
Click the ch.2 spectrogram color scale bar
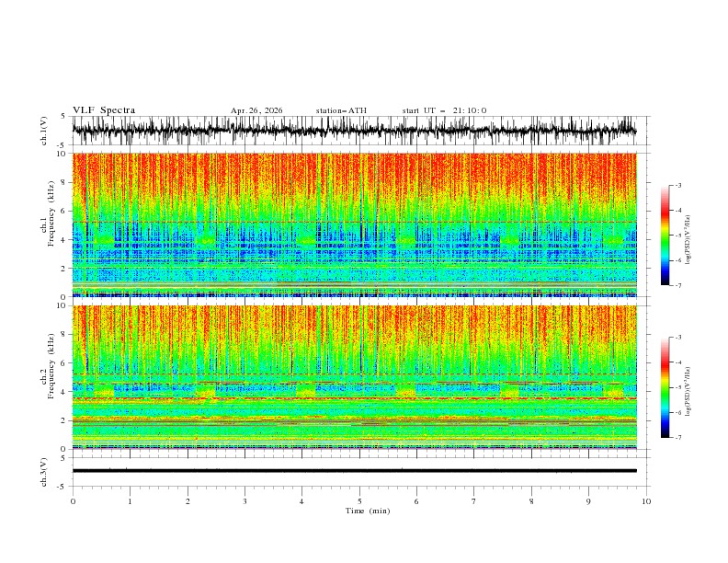(665, 387)
